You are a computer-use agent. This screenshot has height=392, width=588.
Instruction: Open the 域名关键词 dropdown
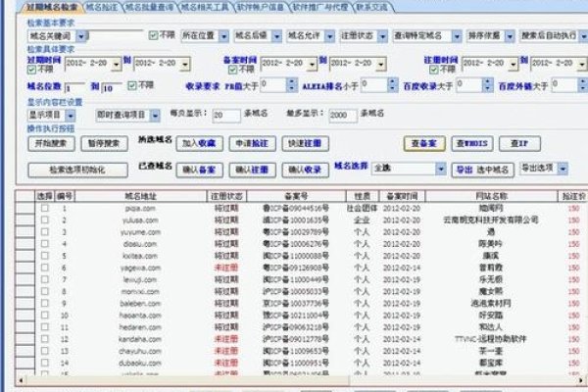(x=81, y=36)
